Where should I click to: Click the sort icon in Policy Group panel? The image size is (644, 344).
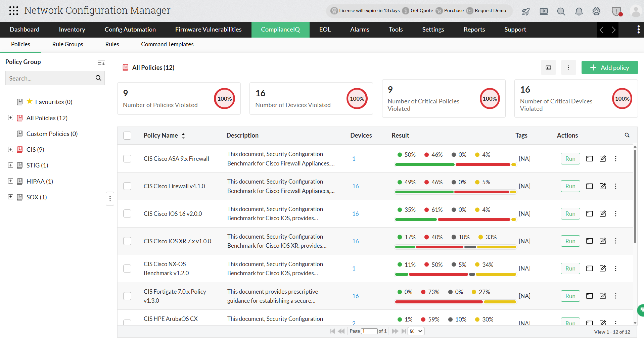[101, 62]
